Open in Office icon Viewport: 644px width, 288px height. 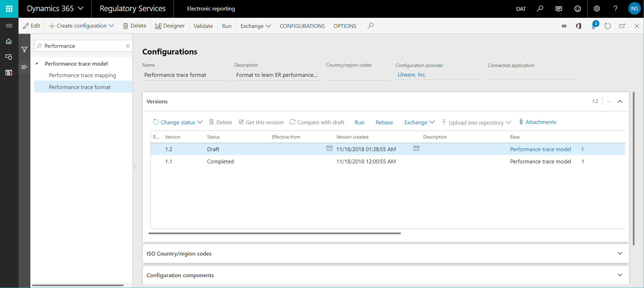(x=579, y=26)
